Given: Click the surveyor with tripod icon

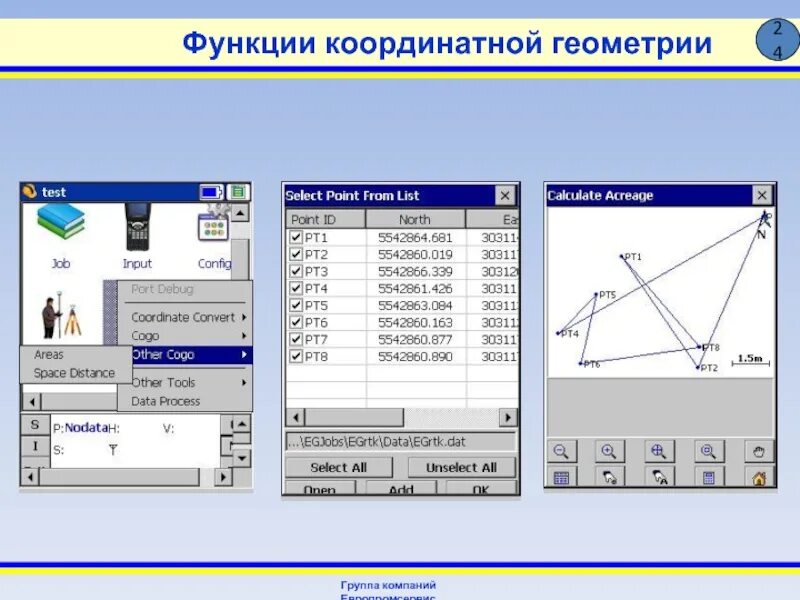Looking at the screenshot, I should pos(62,315).
